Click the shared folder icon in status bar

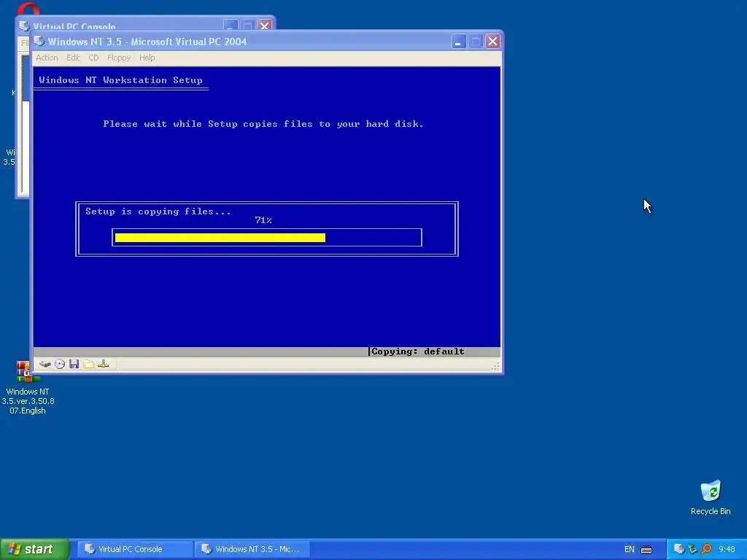click(88, 365)
